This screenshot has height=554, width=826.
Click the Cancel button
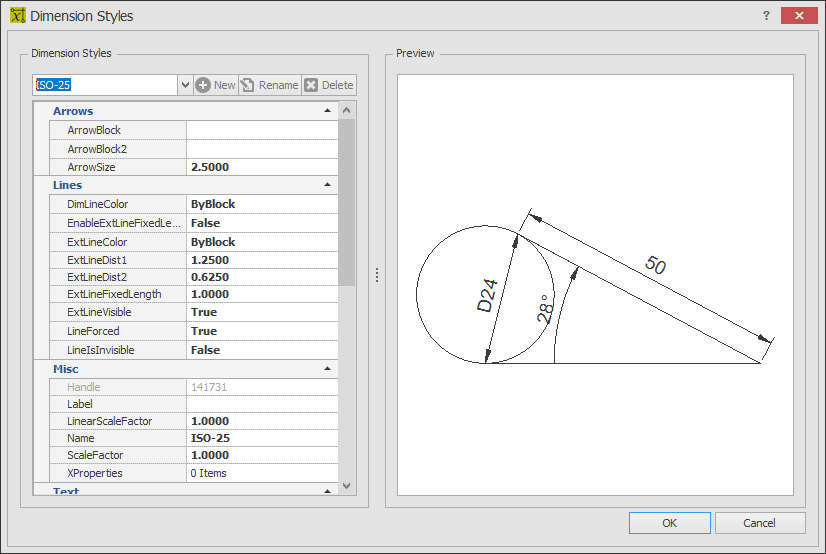pos(760,523)
